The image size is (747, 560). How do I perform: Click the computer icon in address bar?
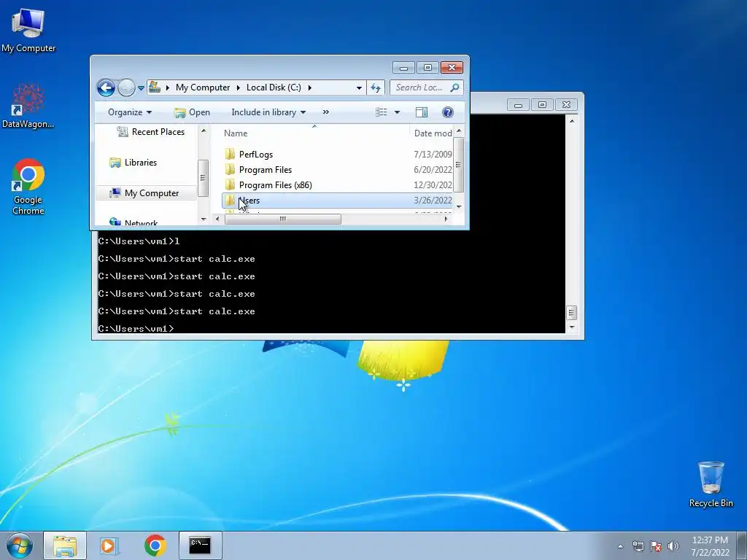point(155,87)
